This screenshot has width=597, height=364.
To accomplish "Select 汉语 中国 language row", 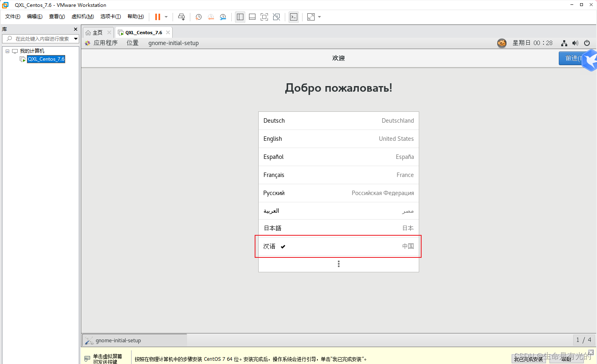I will click(x=339, y=246).
